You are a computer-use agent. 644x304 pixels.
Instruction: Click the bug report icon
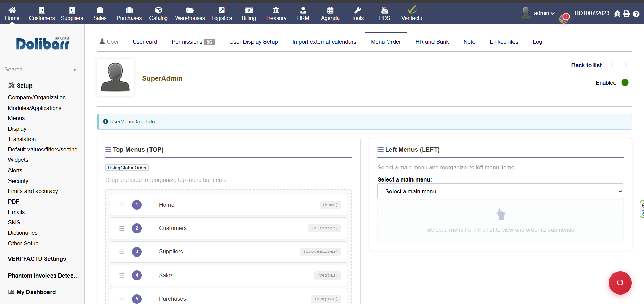(617, 14)
